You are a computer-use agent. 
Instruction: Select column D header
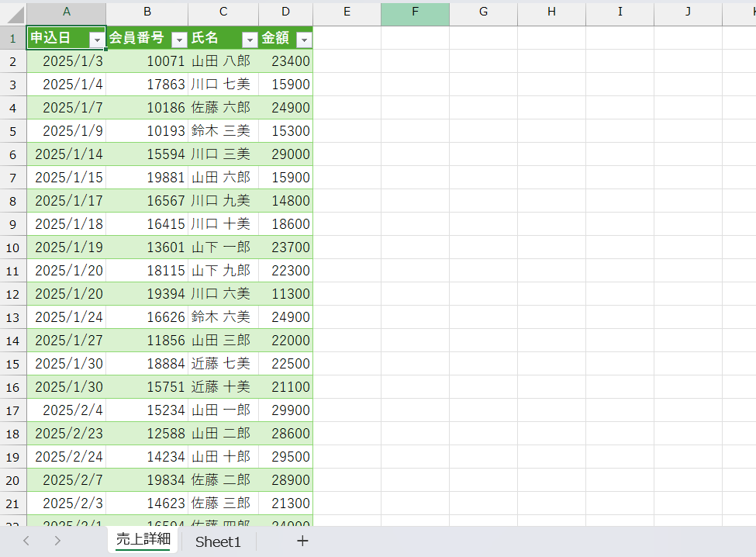pos(286,12)
